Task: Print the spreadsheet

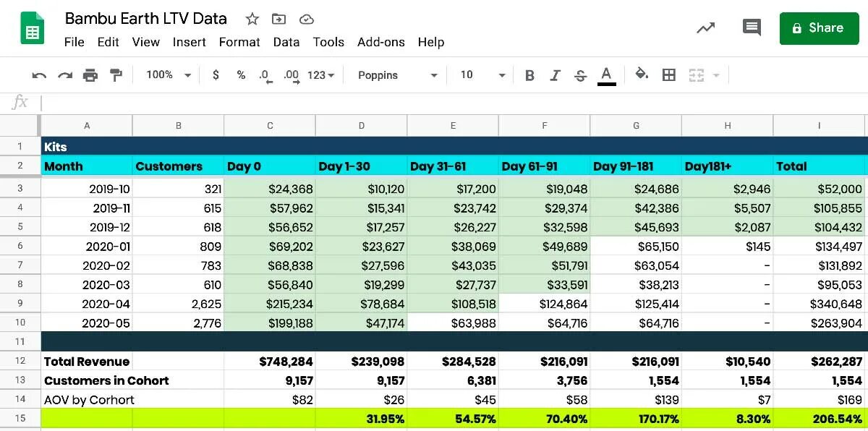Action: (90, 75)
